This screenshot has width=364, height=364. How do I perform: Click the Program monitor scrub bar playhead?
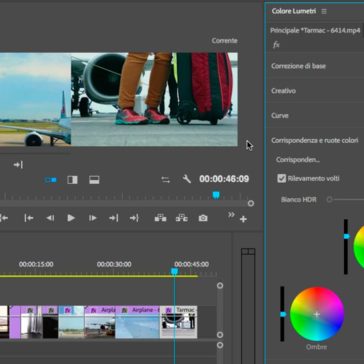click(216, 195)
